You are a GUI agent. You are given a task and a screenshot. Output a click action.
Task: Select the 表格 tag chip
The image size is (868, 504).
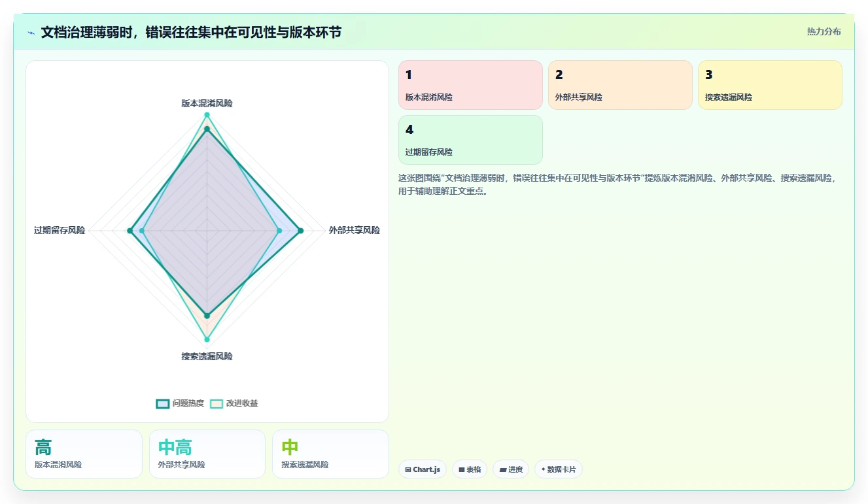pyautogui.click(x=470, y=469)
